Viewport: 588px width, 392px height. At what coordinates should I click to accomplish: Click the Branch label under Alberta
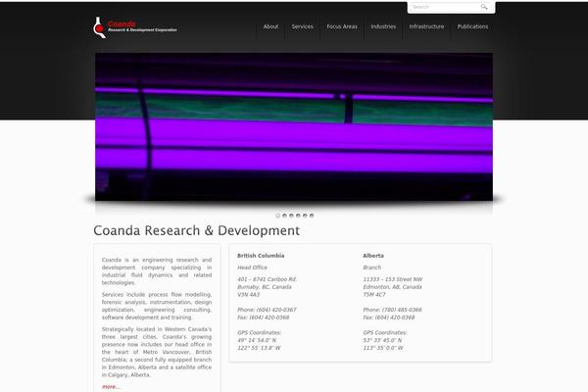tap(372, 268)
